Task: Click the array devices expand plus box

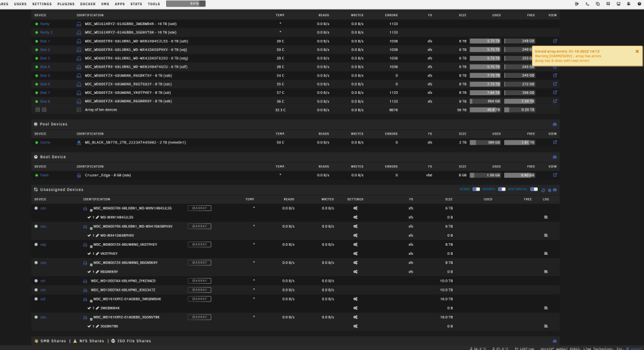Action: pos(44,109)
